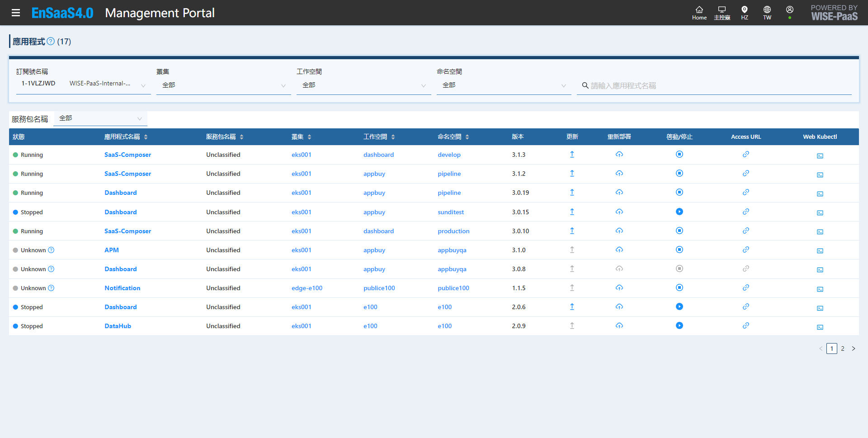Redeploy Dashboard version 3.0.19

(x=619, y=193)
